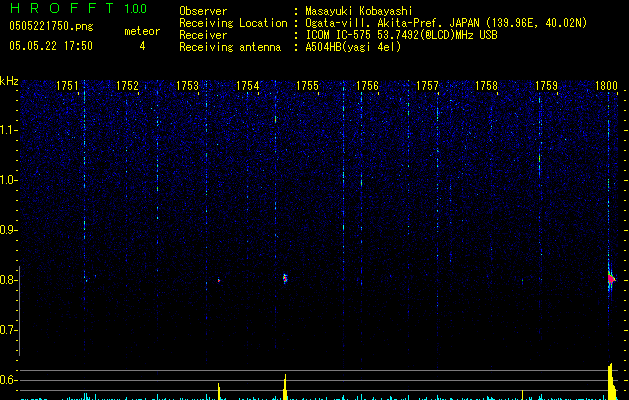Click the 1757 time marker
Viewport: 629px width, 400px height.
[427, 86]
